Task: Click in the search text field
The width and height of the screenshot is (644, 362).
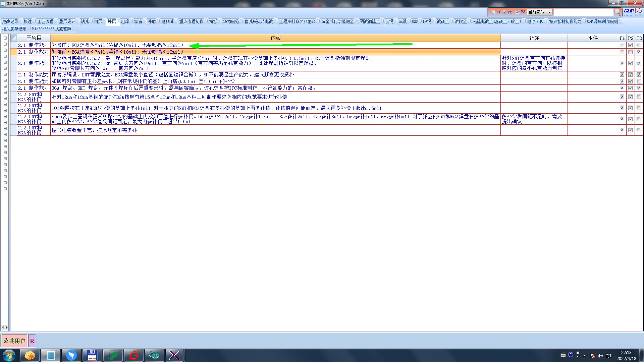Action: coord(583,12)
